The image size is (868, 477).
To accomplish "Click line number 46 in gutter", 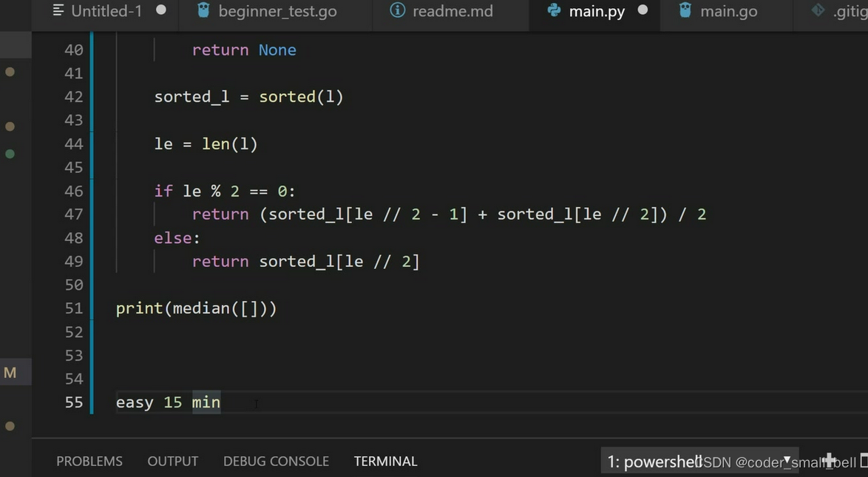I will click(x=74, y=191).
